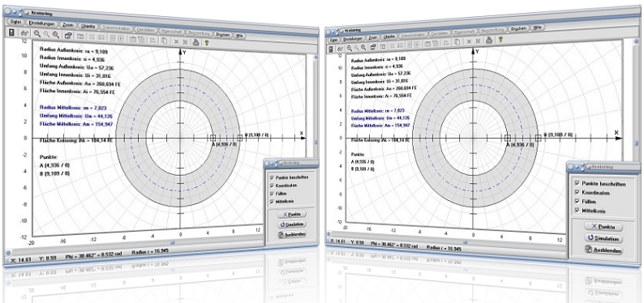644x303 pixels.
Task: Open the Drucken menu in left window
Action: [x=223, y=35]
